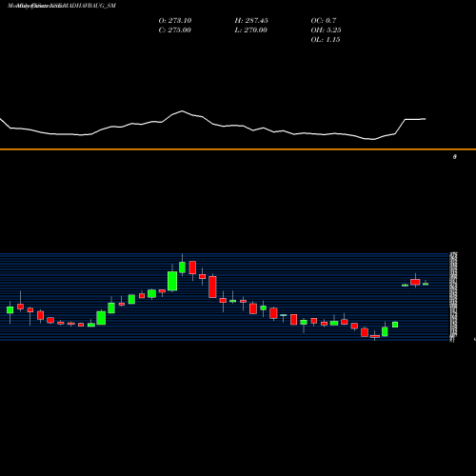
Task: Click the small '6' axis label below the orange line
Action: point(455,157)
